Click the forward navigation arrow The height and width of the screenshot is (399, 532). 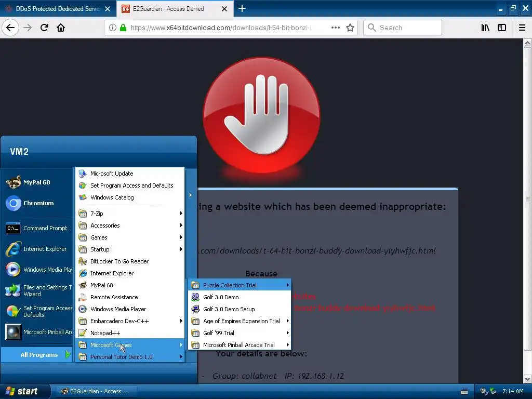28,28
